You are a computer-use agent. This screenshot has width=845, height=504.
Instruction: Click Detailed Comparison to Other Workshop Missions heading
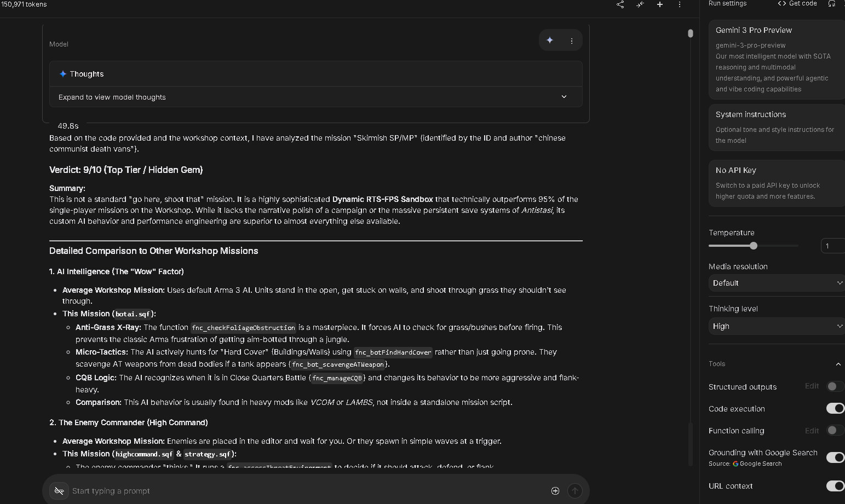click(154, 251)
